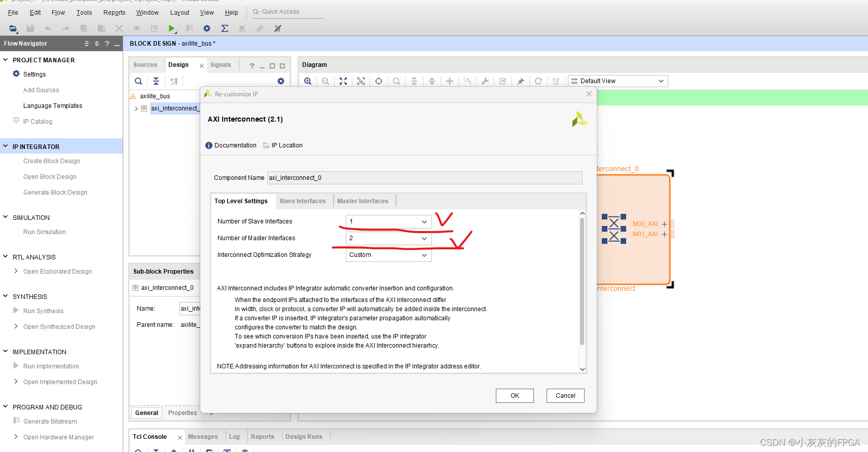Click the Validate Design checkmark icon in Diagram
The width and height of the screenshot is (868, 452).
point(503,81)
